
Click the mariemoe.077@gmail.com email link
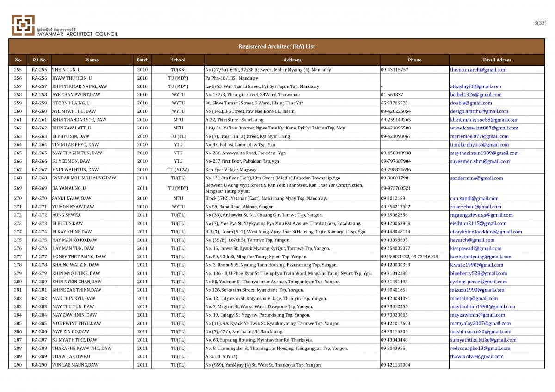[479, 136]
